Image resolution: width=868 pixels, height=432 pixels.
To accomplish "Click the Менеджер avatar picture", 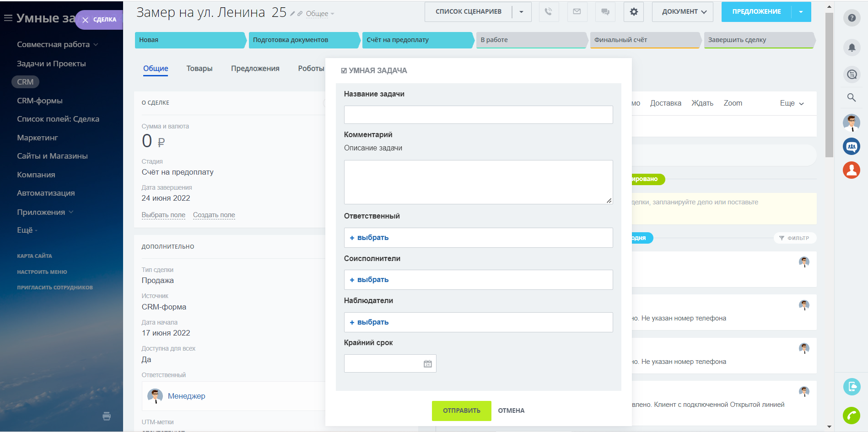I will (155, 396).
